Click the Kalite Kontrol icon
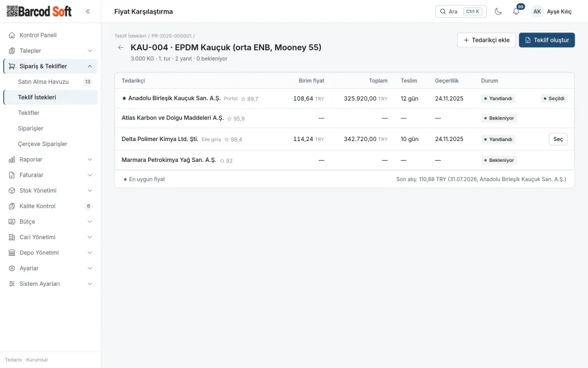The image size is (588, 368). pyautogui.click(x=12, y=206)
